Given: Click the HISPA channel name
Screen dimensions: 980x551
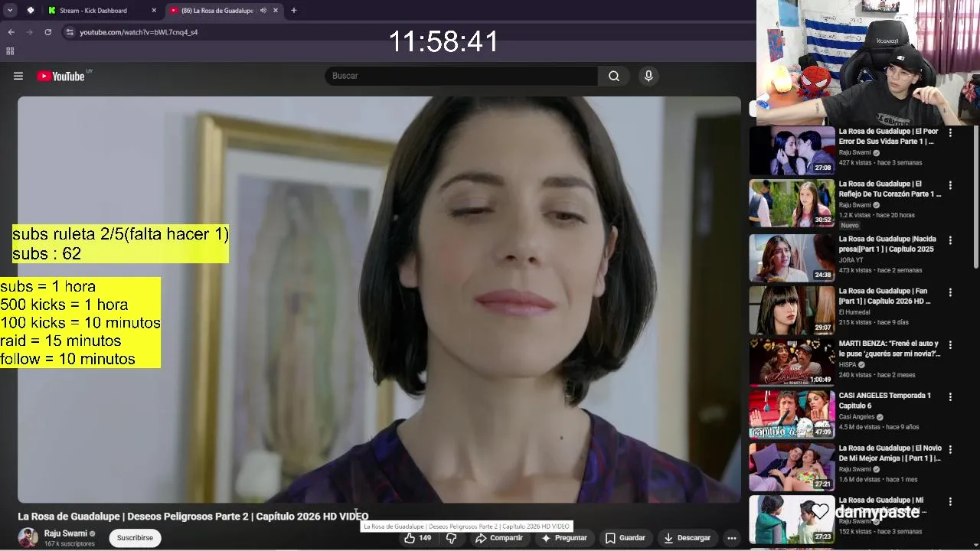Looking at the screenshot, I should 848,365.
